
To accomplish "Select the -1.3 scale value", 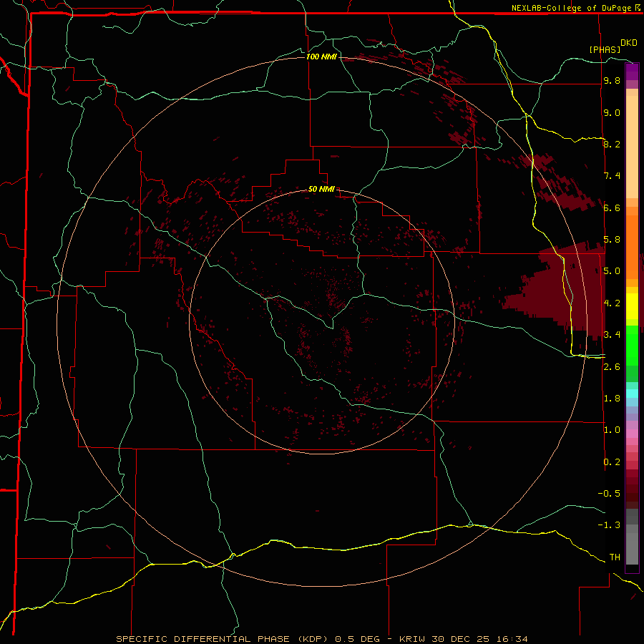I will point(609,525).
